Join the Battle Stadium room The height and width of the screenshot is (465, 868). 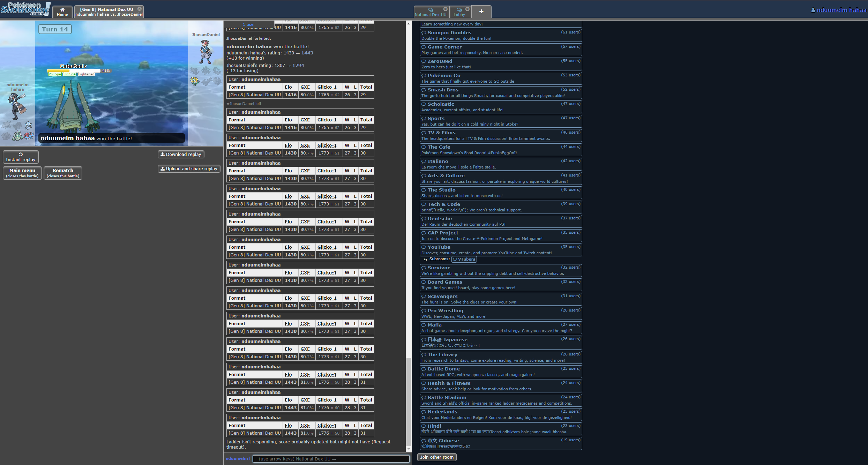coord(501,400)
